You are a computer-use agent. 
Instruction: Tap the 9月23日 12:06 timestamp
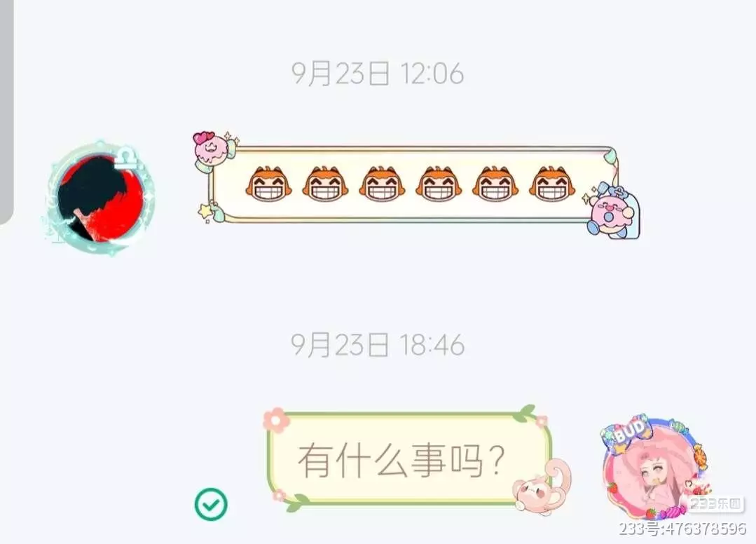378,74
